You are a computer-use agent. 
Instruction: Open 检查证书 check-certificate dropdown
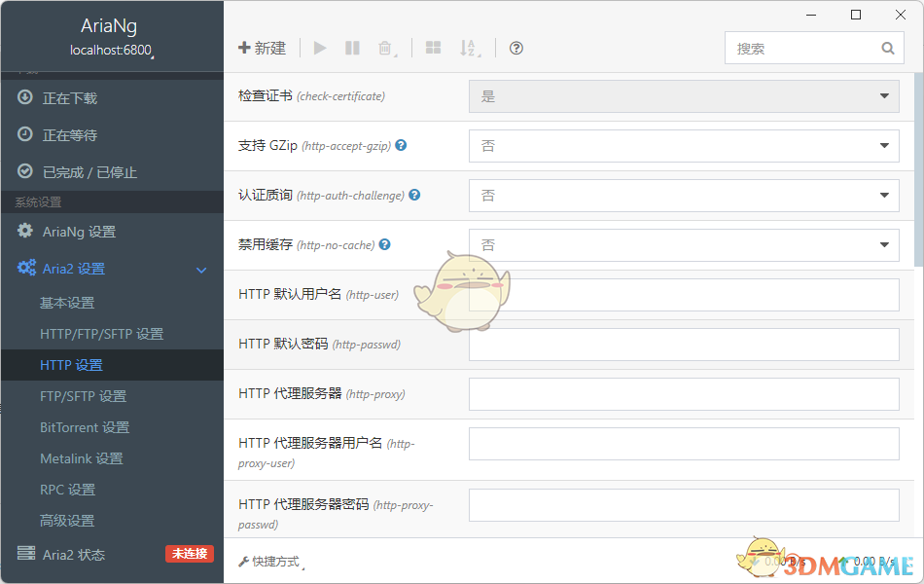click(x=684, y=96)
